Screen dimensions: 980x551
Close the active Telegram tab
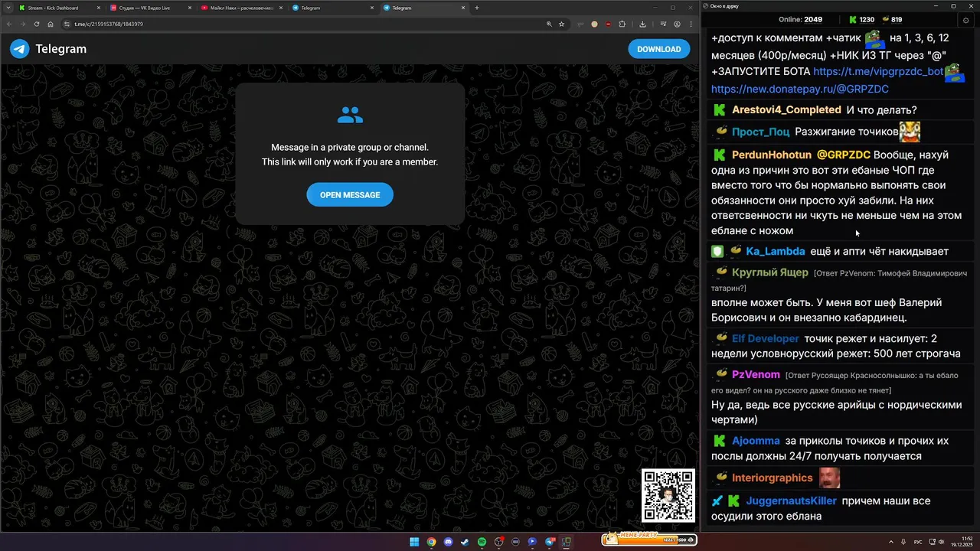point(463,8)
